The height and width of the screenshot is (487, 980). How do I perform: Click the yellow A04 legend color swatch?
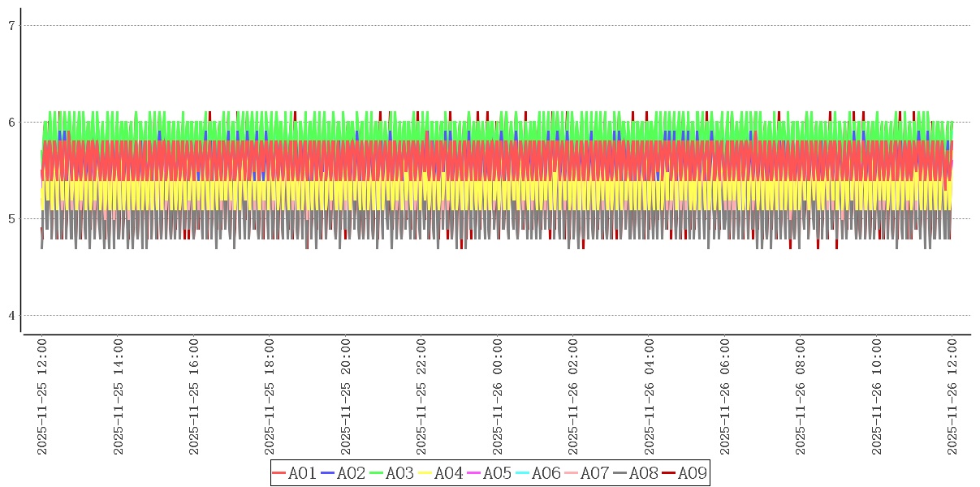click(426, 473)
